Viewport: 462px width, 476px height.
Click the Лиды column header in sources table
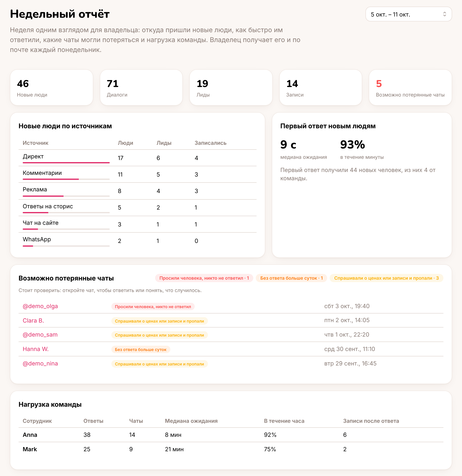click(164, 143)
